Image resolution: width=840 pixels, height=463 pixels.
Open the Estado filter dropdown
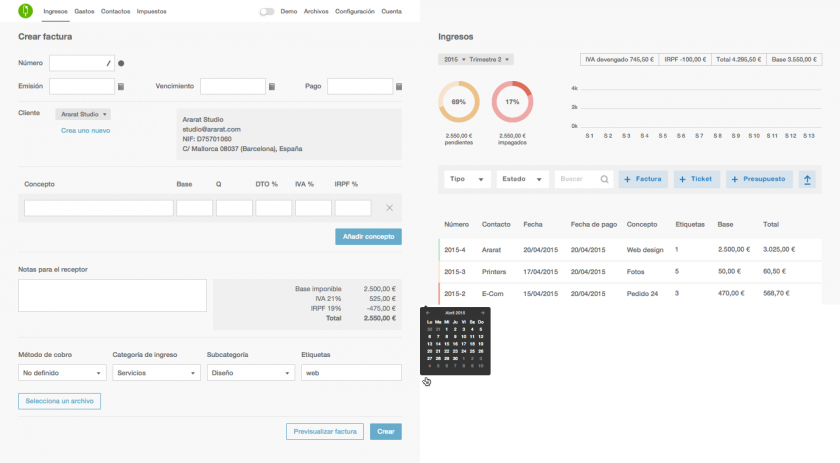[x=522, y=179]
